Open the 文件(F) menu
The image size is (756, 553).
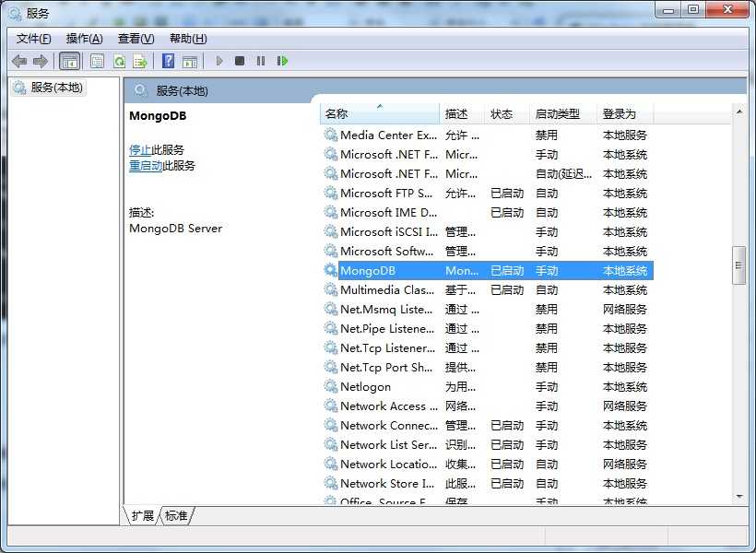[x=34, y=39]
